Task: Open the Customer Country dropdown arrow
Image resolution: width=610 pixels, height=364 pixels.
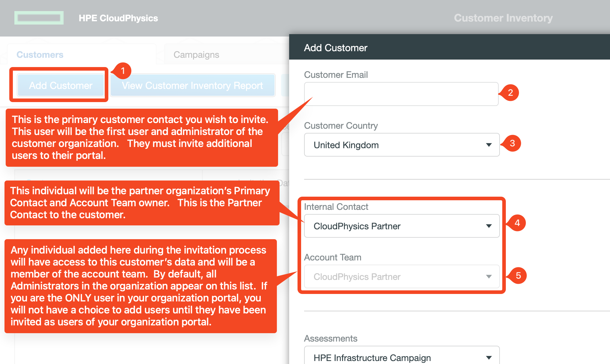Action: coord(489,145)
